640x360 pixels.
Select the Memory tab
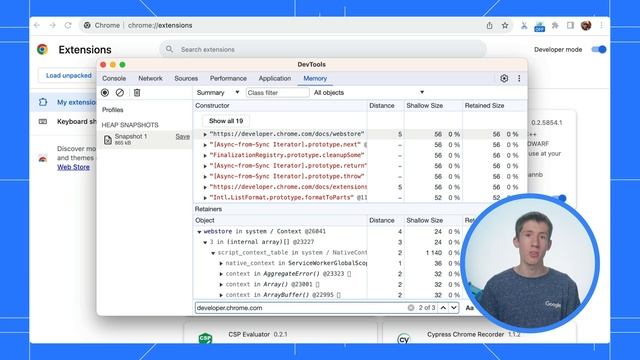pyautogui.click(x=315, y=78)
